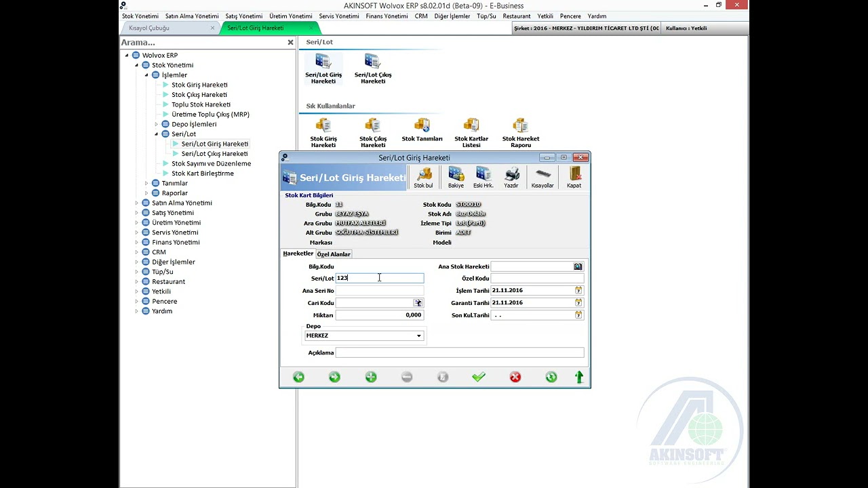Click the Eski Hrk. toolbar icon

point(484,178)
